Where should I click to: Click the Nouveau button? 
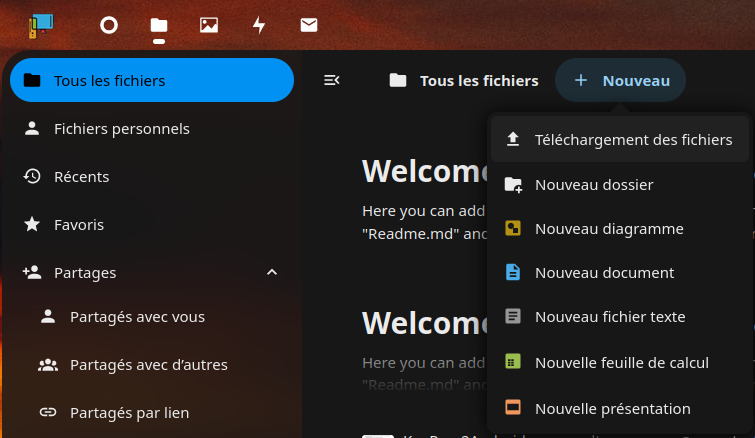coord(621,80)
